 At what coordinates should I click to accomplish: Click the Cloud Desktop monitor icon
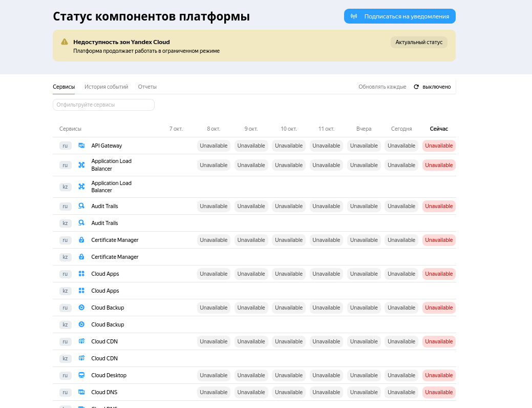81,375
